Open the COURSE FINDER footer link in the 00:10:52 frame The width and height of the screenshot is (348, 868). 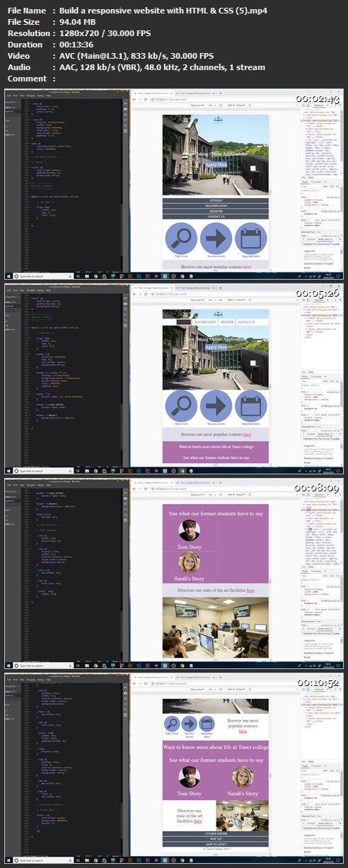[216, 835]
